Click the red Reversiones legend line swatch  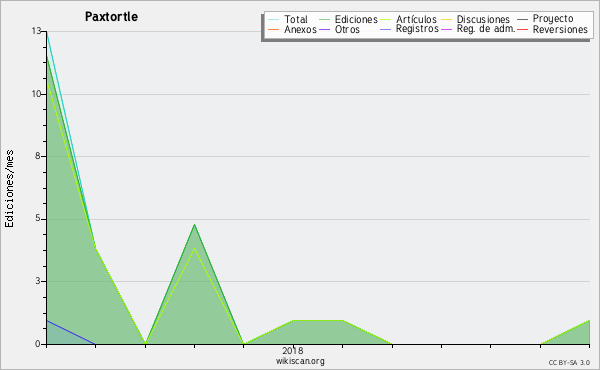click(x=522, y=29)
